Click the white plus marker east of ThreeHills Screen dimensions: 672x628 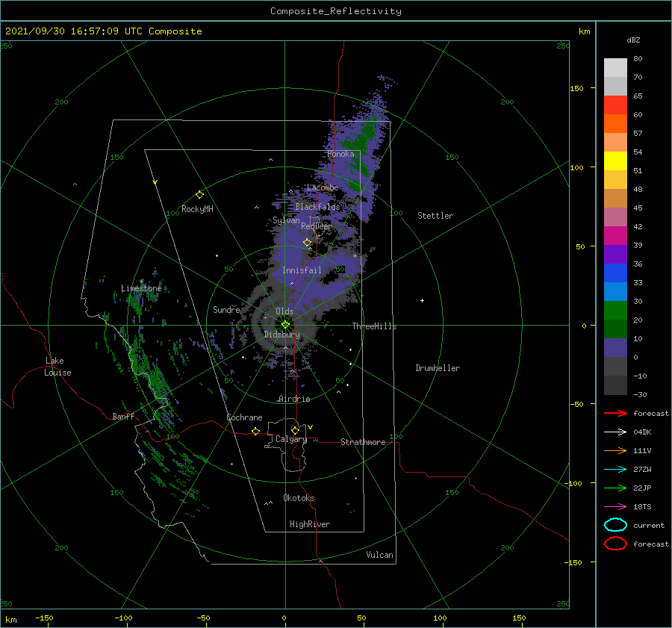[422, 300]
